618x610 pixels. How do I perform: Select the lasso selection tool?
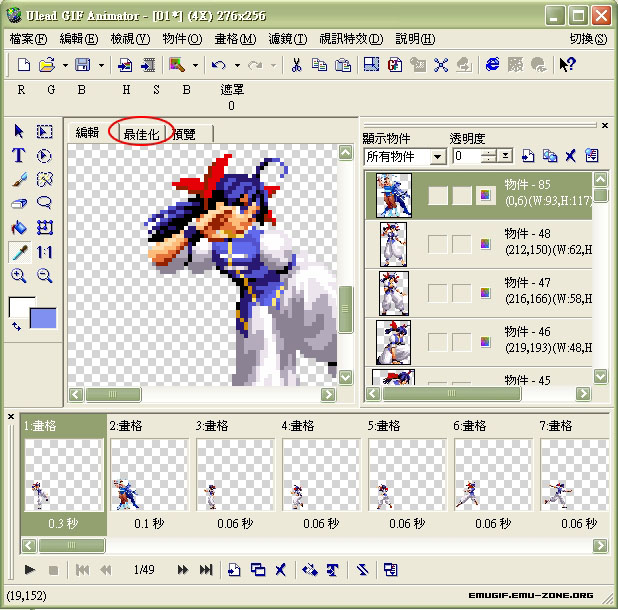tap(44, 203)
